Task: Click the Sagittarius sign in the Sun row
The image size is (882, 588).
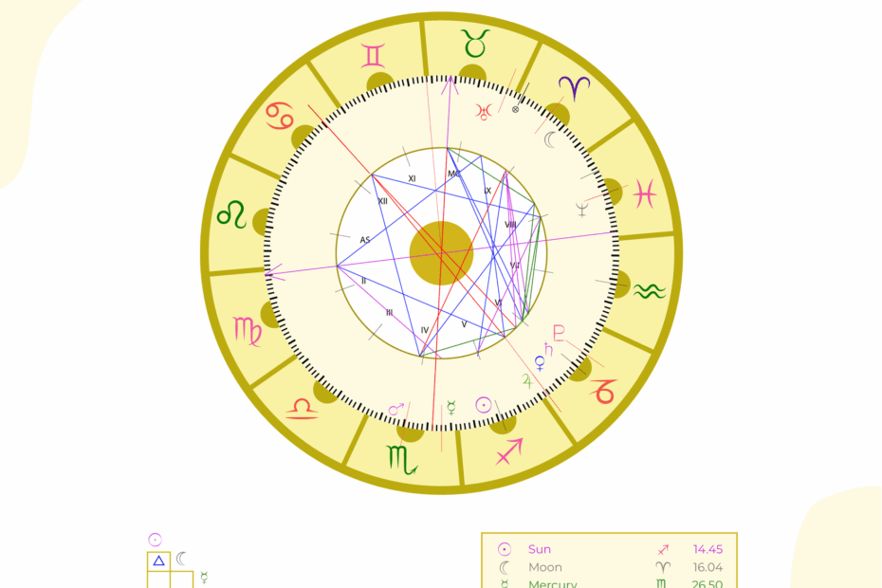Action: click(x=663, y=549)
